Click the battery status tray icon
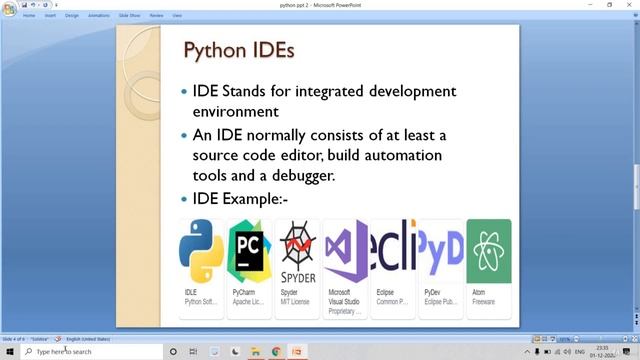 point(547,351)
